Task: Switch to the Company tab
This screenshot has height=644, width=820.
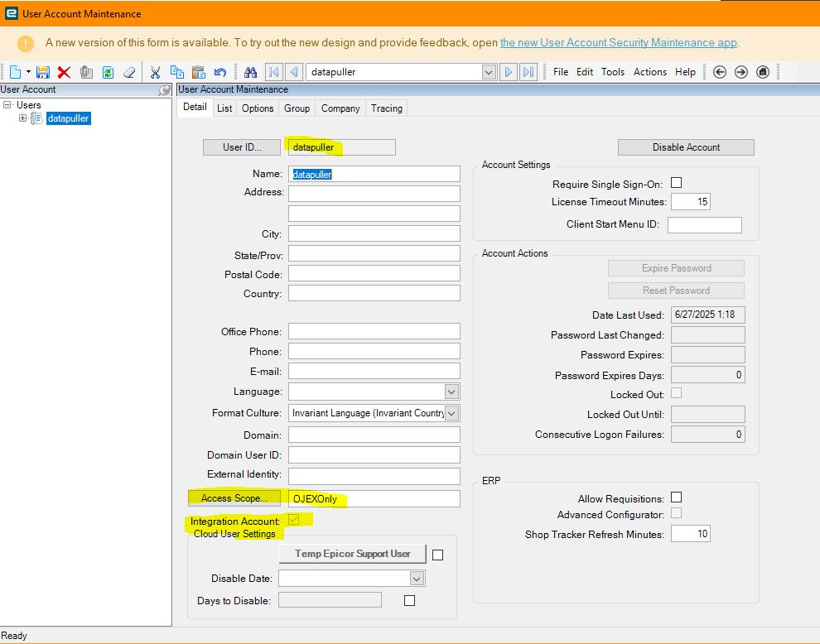Action: pos(340,108)
